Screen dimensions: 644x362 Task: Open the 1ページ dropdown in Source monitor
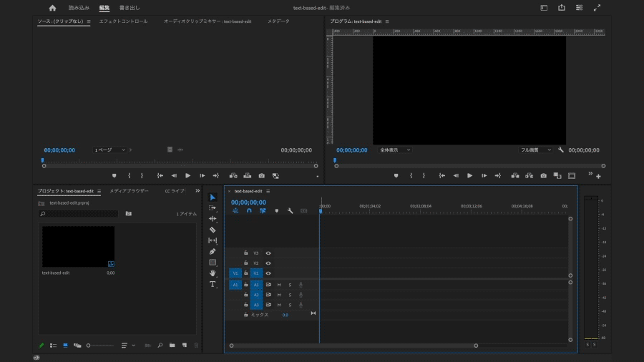tap(109, 150)
